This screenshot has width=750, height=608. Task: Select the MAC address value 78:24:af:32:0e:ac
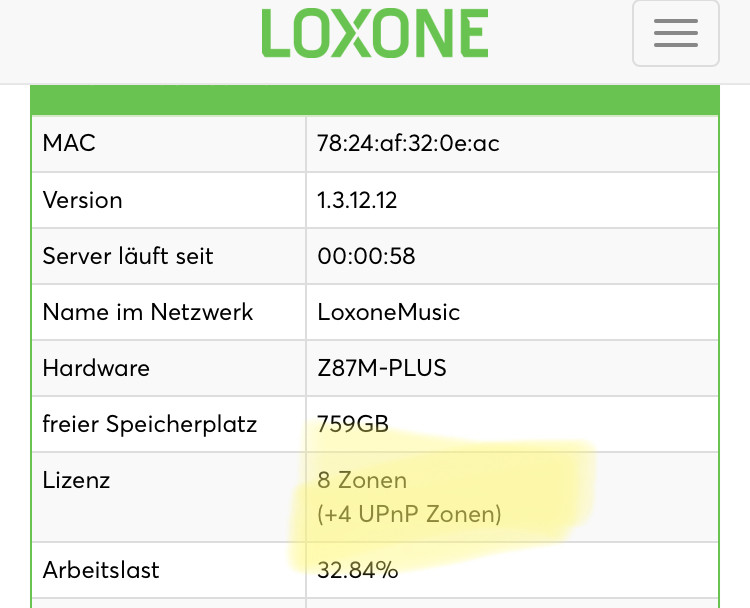pos(408,144)
